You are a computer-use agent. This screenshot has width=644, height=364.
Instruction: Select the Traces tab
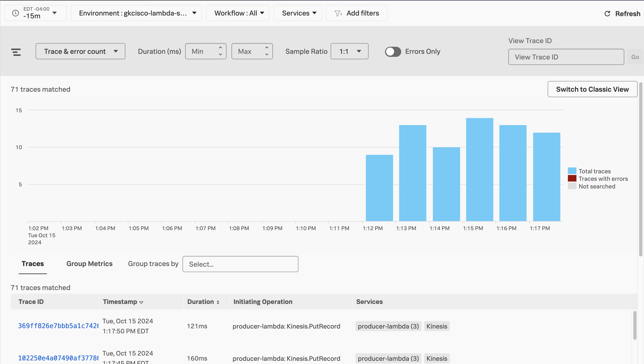click(x=32, y=263)
